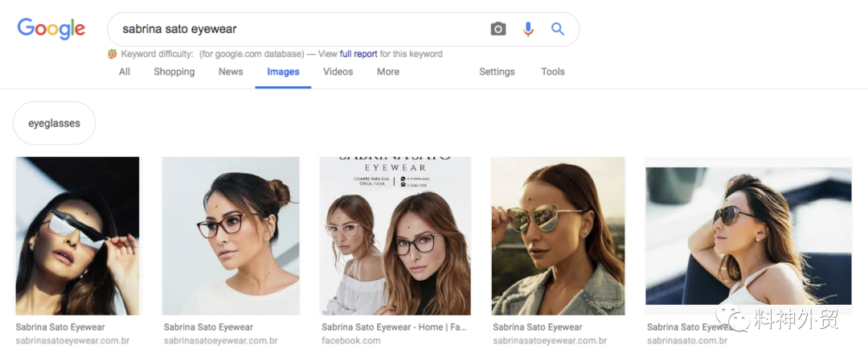Click '(for google.com database)' text
The width and height of the screenshot is (868, 358).
[x=252, y=55]
